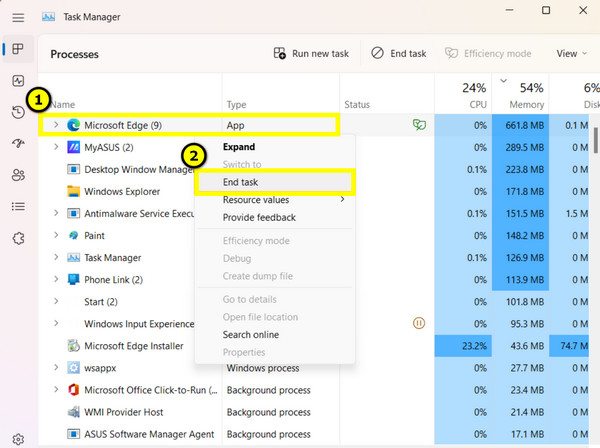Click the Phone Link app icon
Image resolution: width=600 pixels, height=448 pixels.
tap(73, 280)
